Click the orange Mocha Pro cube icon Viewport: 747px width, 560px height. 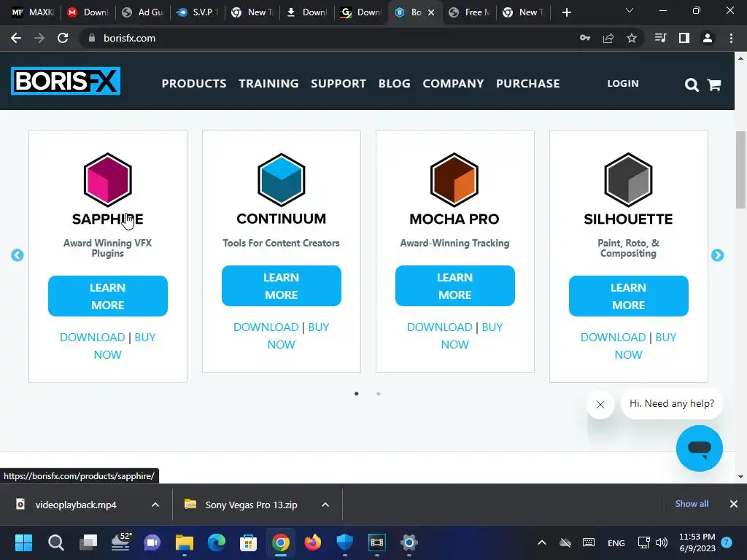tap(454, 179)
